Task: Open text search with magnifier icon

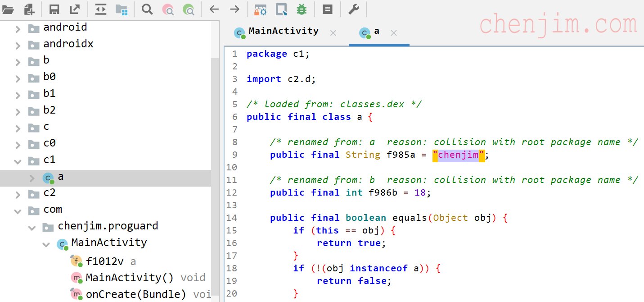Action: pyautogui.click(x=147, y=9)
